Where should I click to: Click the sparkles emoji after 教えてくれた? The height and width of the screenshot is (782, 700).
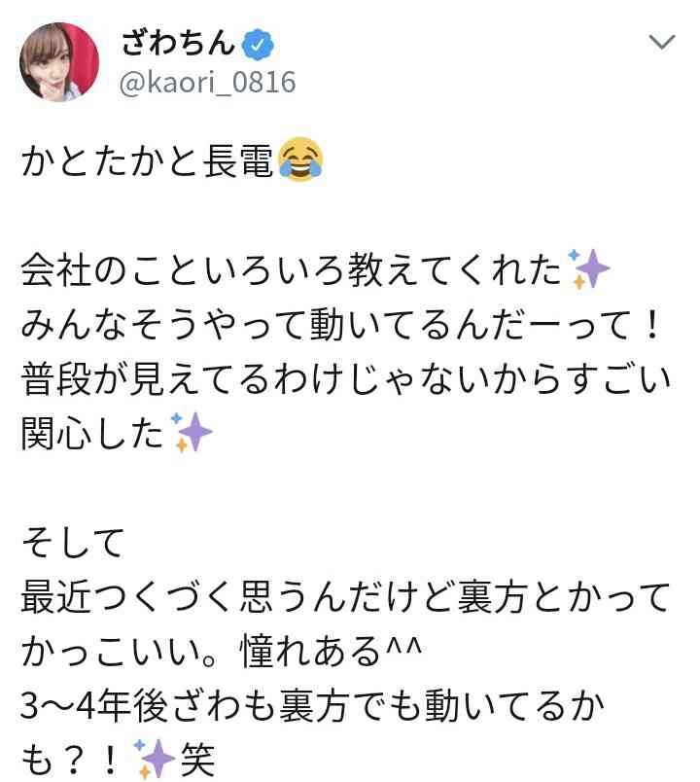(588, 268)
